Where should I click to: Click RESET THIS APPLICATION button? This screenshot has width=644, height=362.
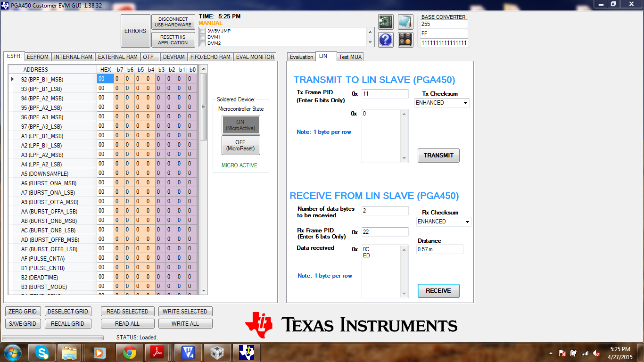pyautogui.click(x=173, y=40)
